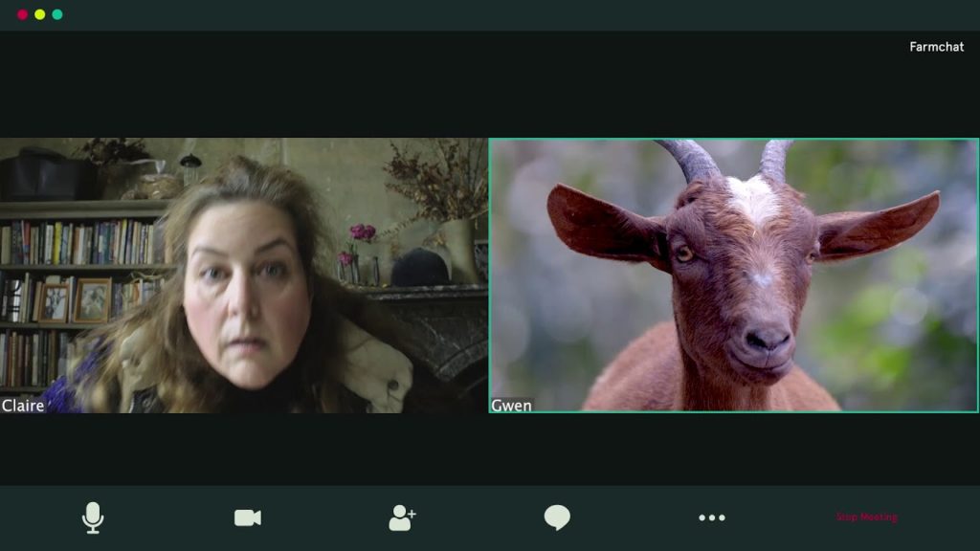980x551 pixels.
Task: Open the three-dot more options menu
Action: [712, 518]
